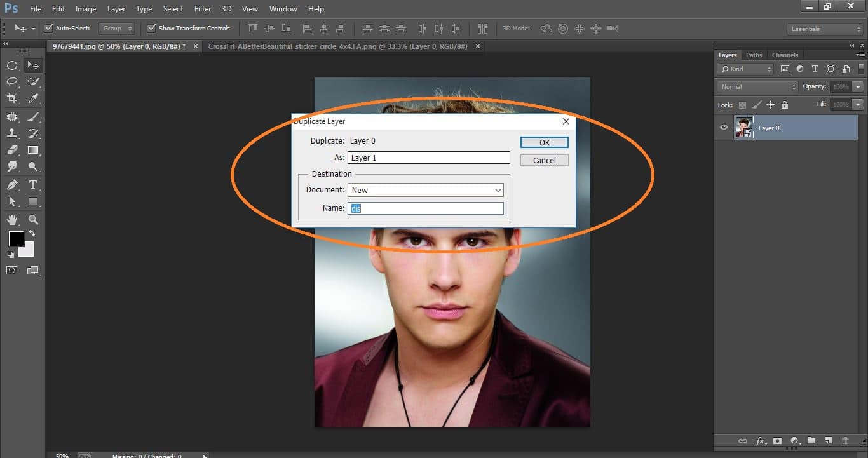Enable the Lock All padlock for layers
The width and height of the screenshot is (868, 458).
[x=785, y=104]
